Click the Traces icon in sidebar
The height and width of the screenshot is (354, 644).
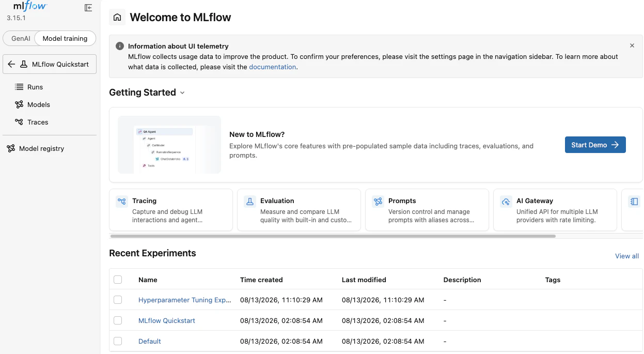click(x=19, y=122)
